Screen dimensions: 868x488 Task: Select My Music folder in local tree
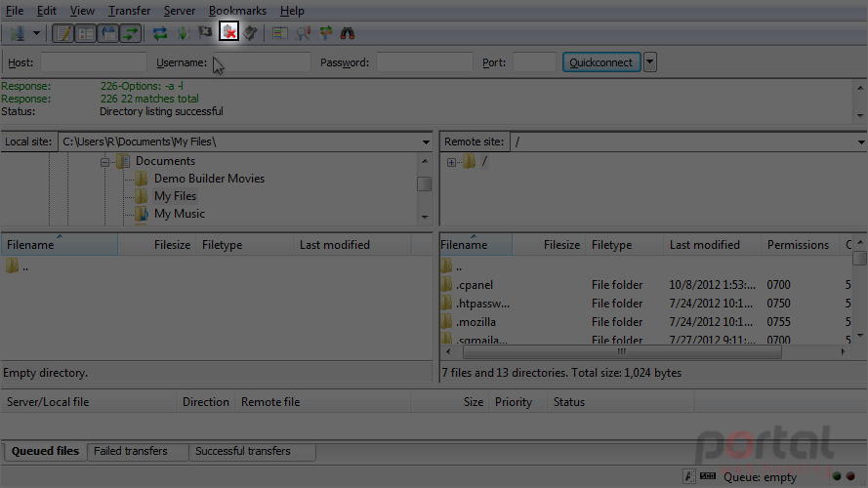[x=180, y=214]
